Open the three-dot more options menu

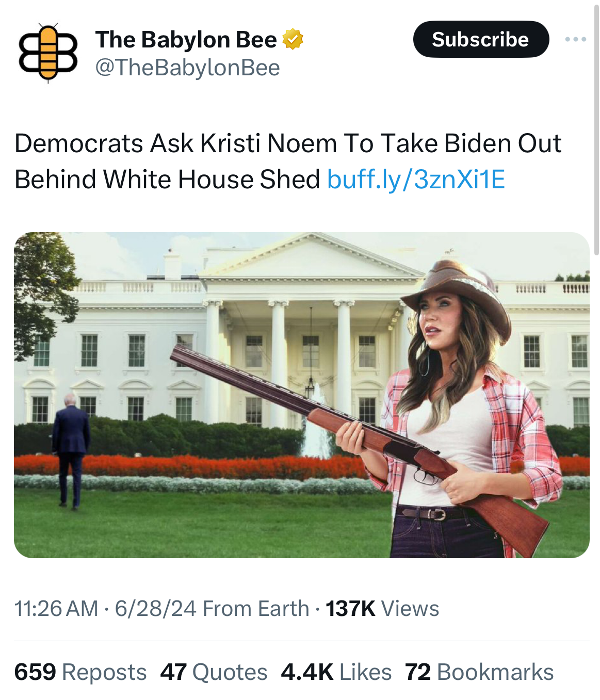[575, 39]
